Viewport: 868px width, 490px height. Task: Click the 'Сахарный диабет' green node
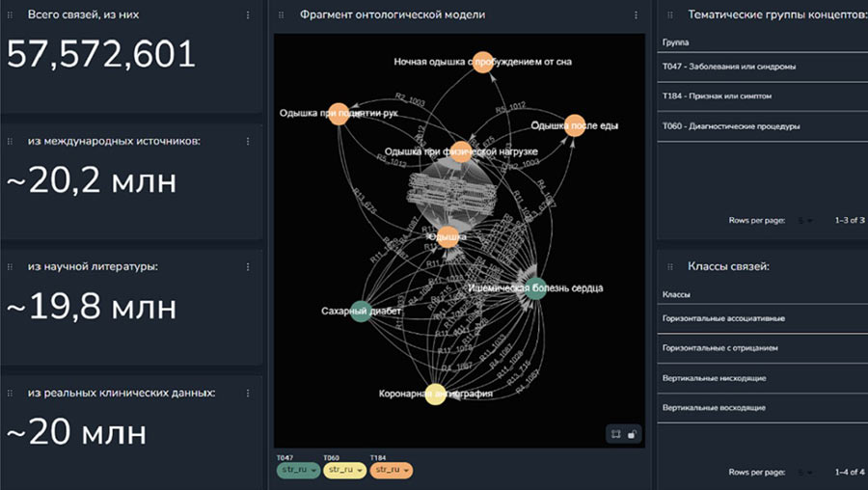tap(360, 312)
